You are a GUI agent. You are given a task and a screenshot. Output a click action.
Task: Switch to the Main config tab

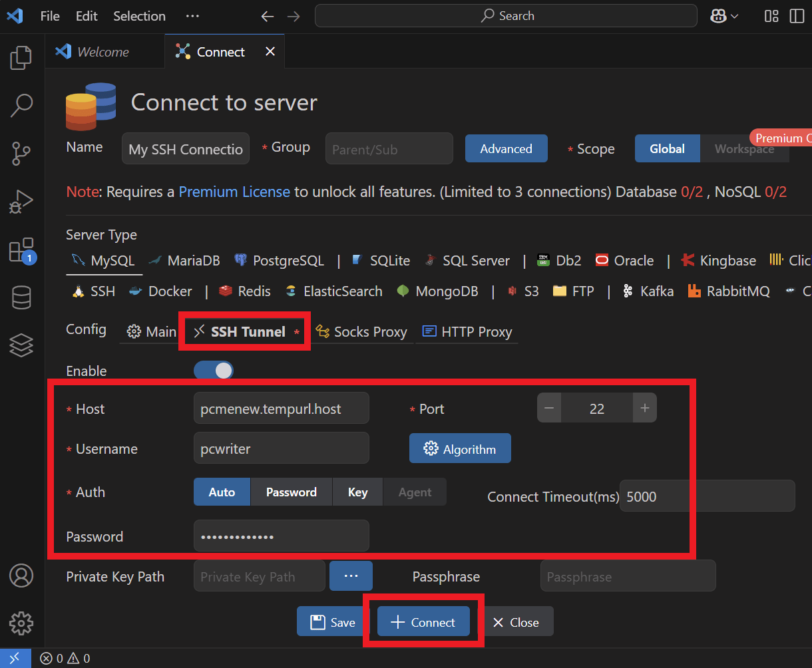tap(151, 331)
